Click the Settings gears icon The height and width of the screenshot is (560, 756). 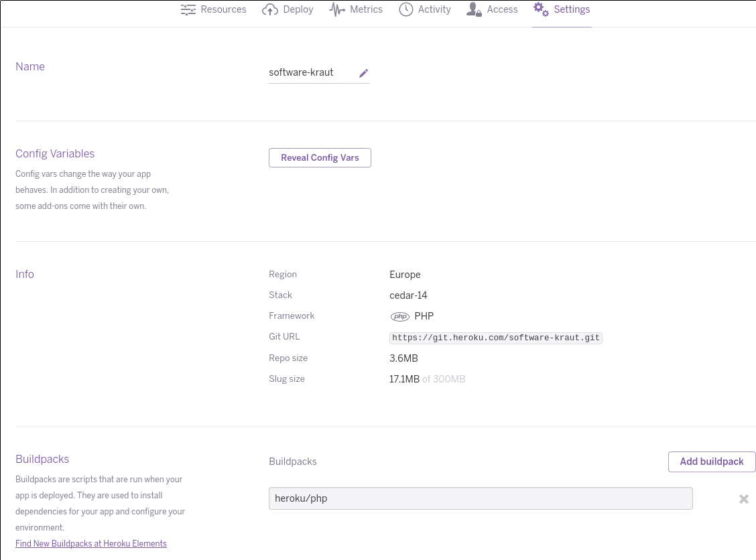542,9
